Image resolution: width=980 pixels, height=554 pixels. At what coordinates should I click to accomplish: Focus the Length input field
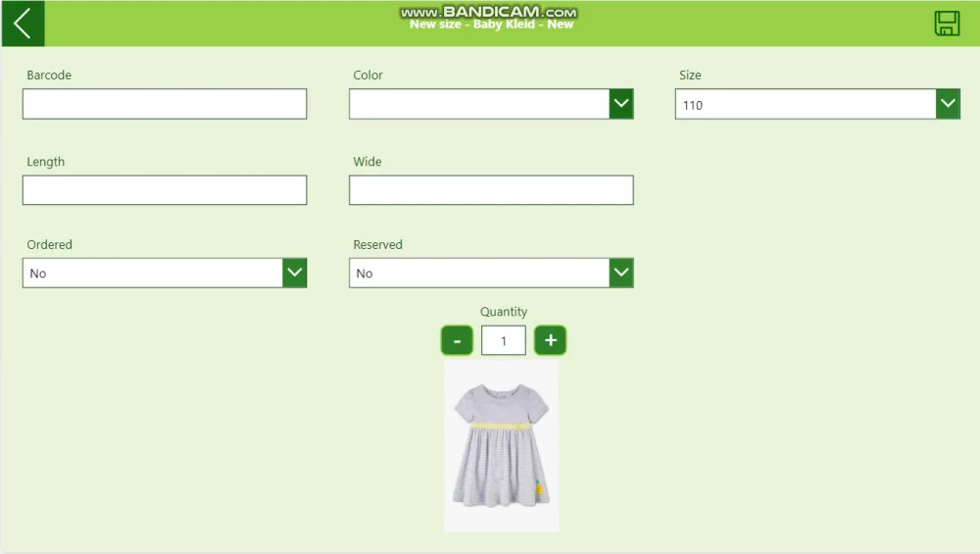165,190
